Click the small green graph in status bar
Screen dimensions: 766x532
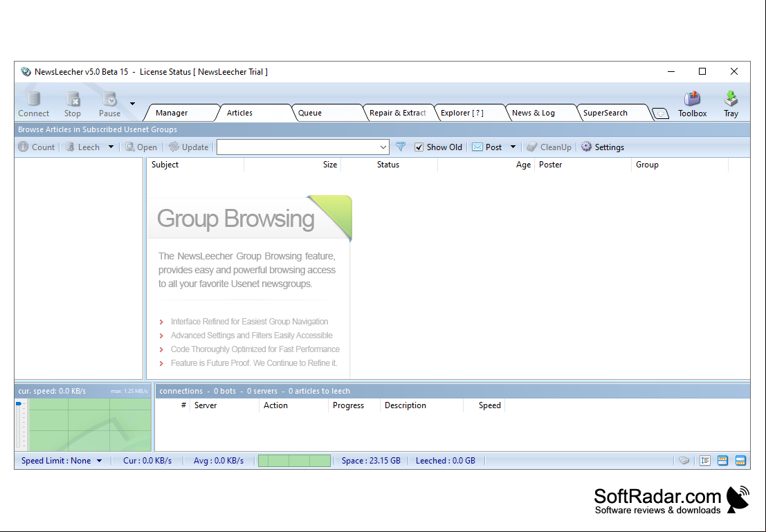(294, 461)
